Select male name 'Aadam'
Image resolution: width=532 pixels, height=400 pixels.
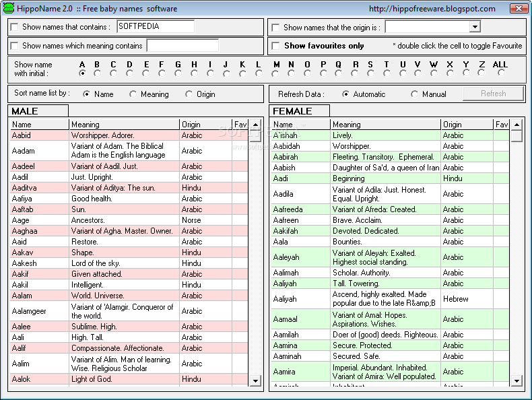39,151
